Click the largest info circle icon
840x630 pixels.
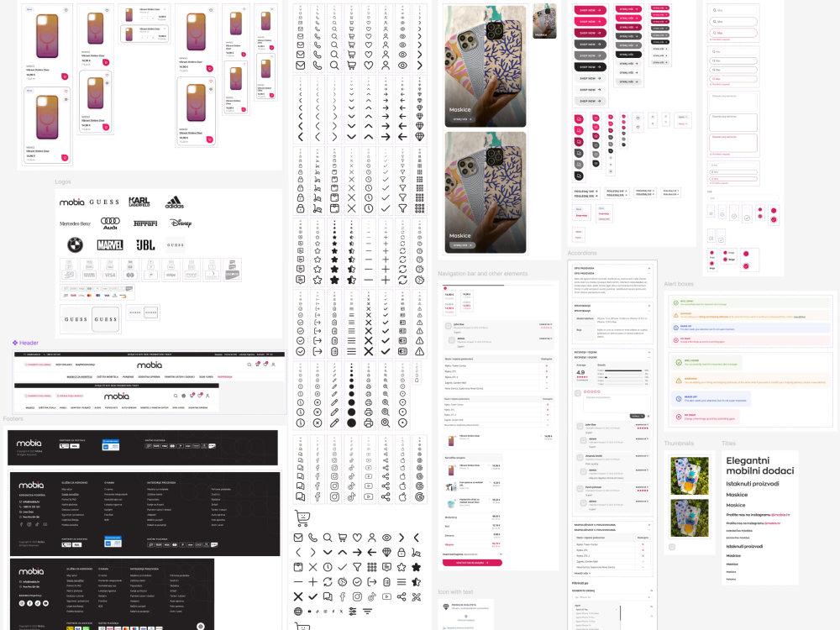click(x=301, y=423)
